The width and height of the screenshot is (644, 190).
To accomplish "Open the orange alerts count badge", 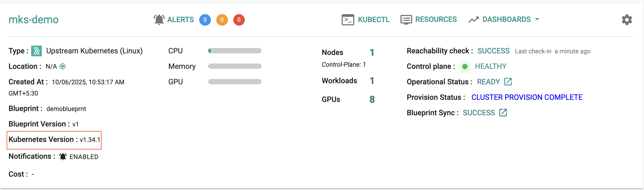I will tap(222, 20).
